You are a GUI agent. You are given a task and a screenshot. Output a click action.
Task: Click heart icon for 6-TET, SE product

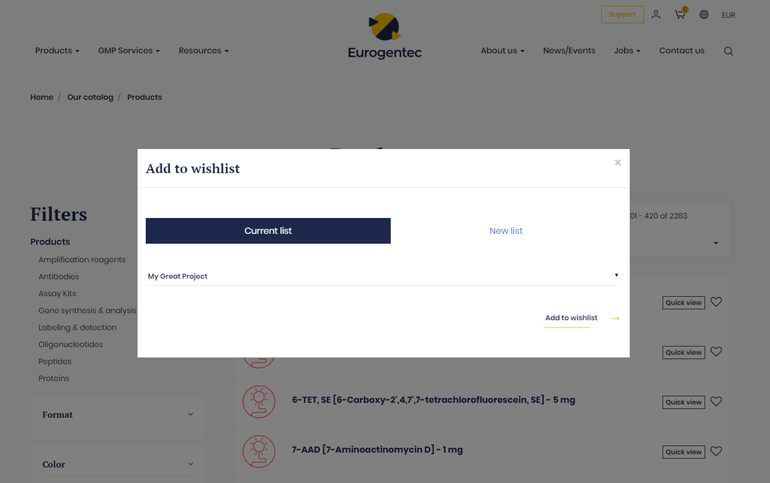[716, 402]
